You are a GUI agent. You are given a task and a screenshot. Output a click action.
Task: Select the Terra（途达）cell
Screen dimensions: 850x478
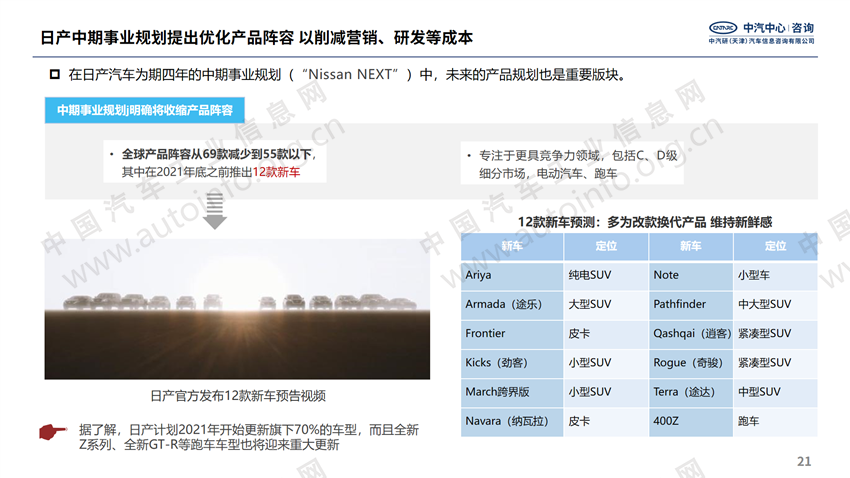pyautogui.click(x=691, y=392)
